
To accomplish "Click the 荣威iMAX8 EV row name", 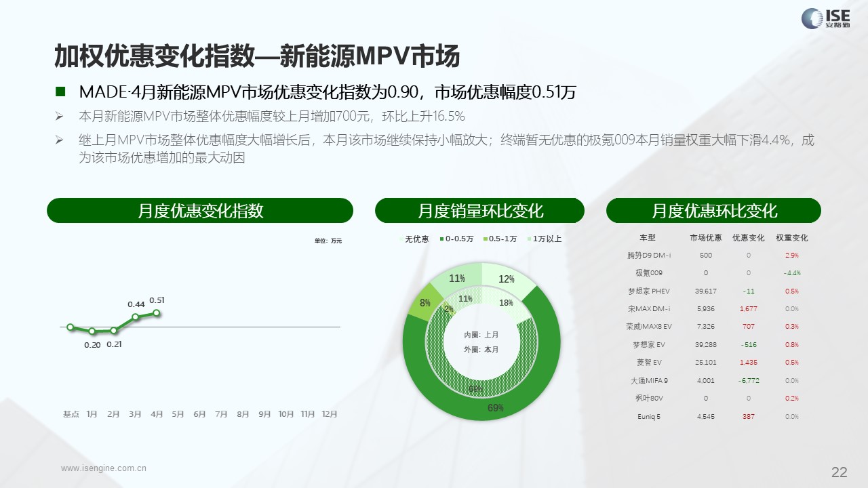I will [x=649, y=327].
